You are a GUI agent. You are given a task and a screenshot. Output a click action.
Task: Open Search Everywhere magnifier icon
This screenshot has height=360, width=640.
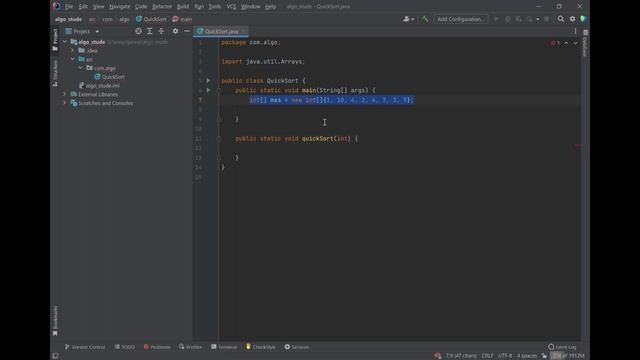click(561, 19)
